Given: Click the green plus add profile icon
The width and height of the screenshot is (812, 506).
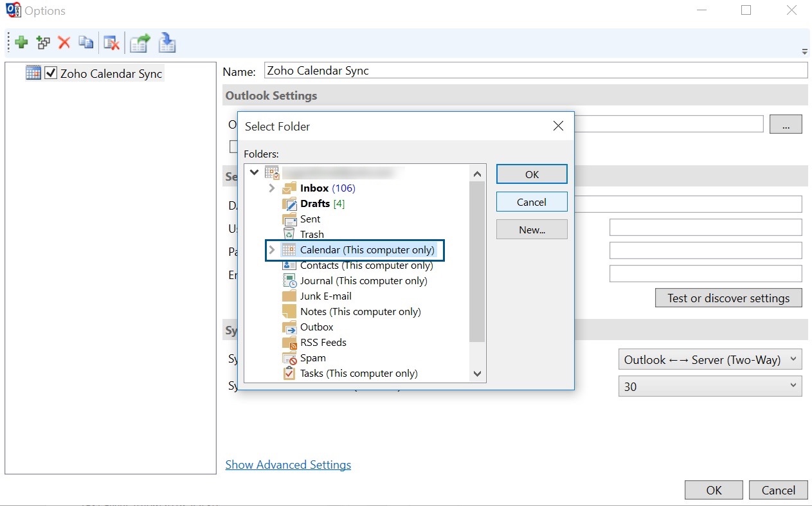Looking at the screenshot, I should 21,43.
